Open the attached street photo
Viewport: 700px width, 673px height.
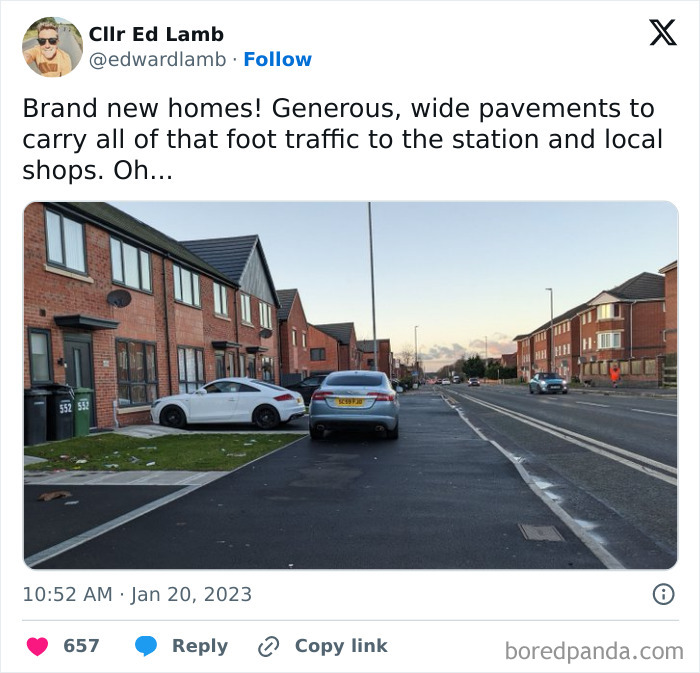(350, 386)
